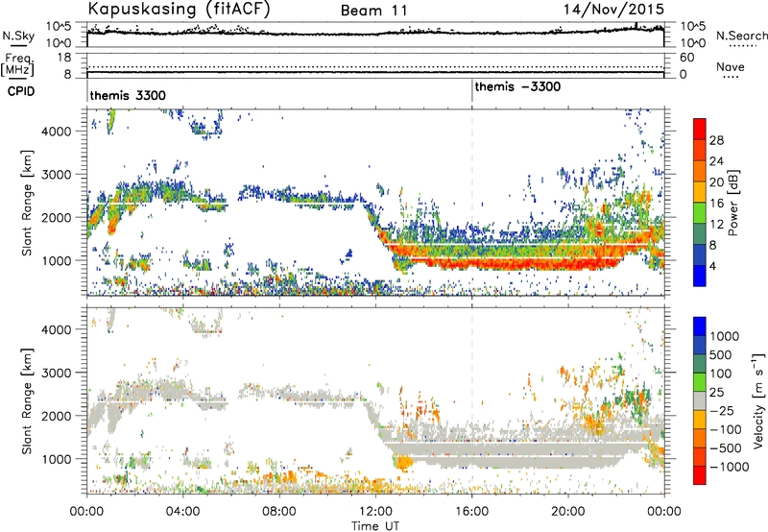Screen dimensions: 768x532
Task: Click the '-1000' tick on the velocity colorbar
Action: (x=730, y=467)
